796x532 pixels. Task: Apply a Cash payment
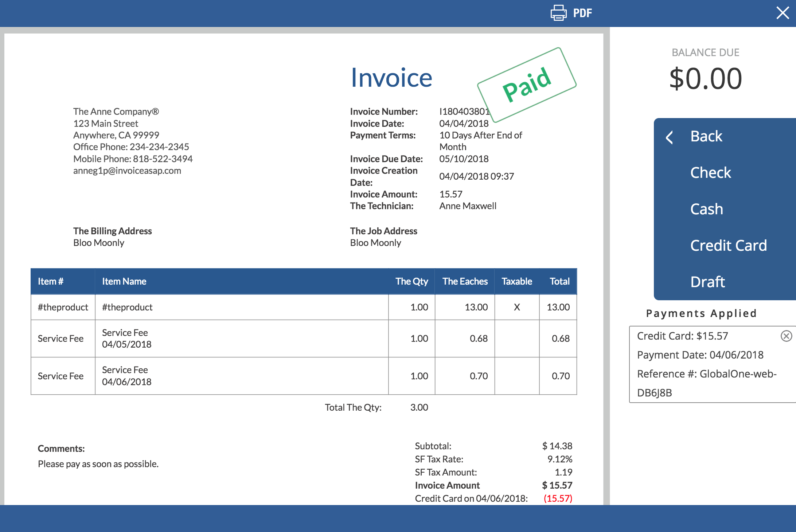[x=706, y=209]
